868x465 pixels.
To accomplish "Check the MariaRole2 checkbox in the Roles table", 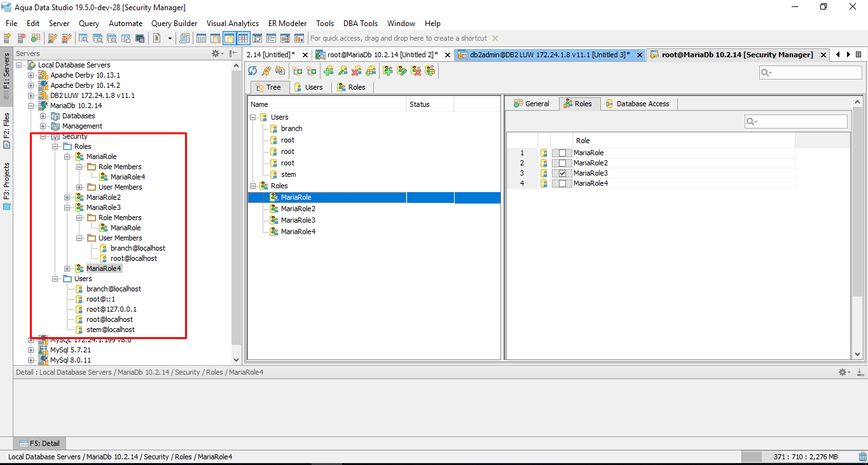I will pos(562,163).
